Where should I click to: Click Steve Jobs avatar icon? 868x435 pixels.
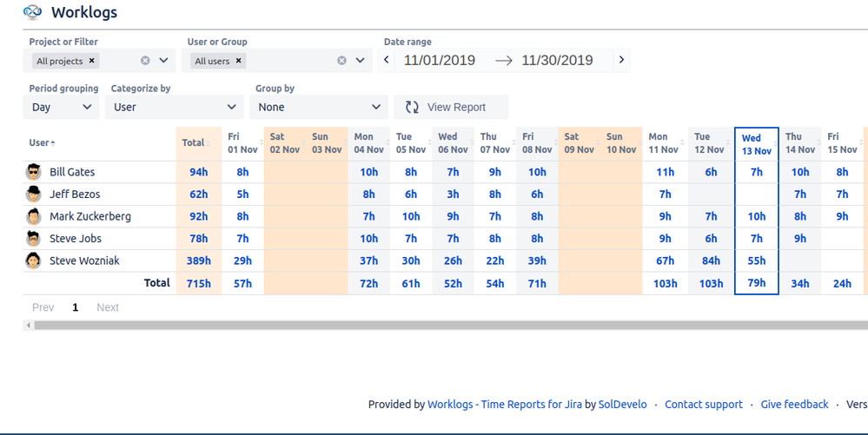tap(33, 239)
